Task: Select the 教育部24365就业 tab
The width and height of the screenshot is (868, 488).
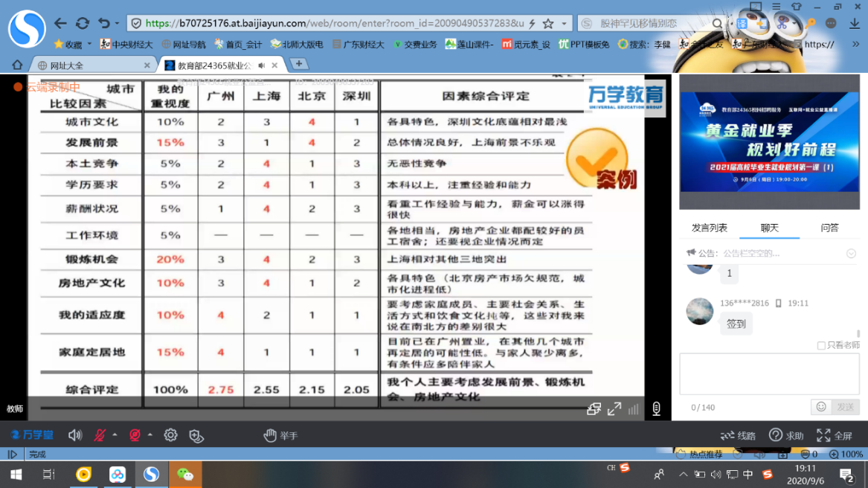Action: point(214,65)
